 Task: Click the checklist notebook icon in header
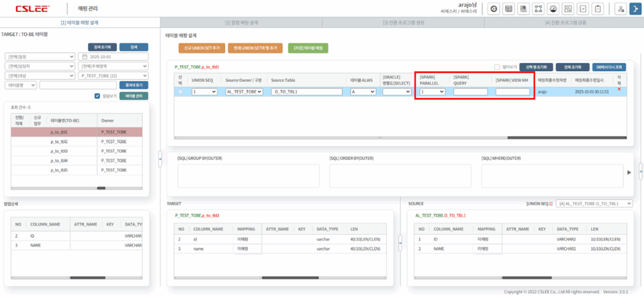(582, 9)
